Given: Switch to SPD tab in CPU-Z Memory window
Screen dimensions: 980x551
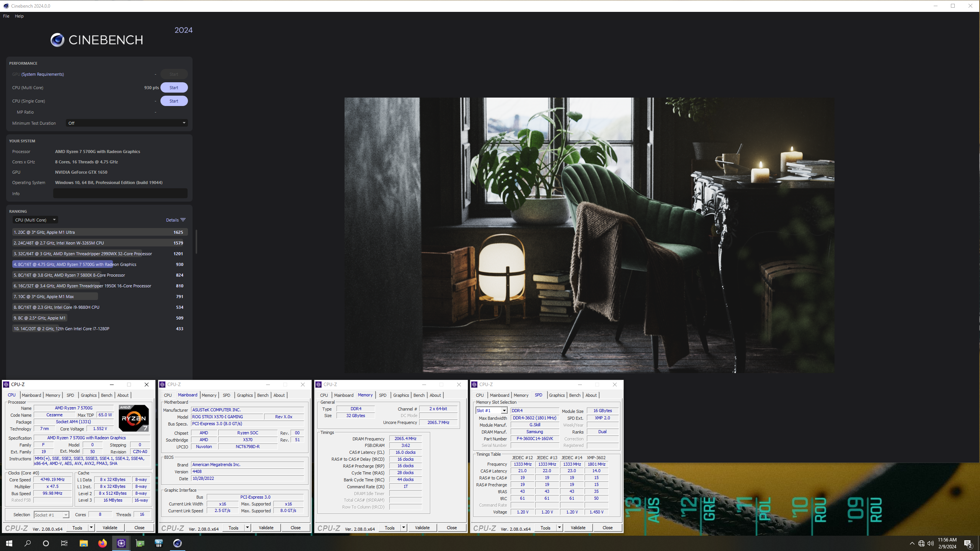Looking at the screenshot, I should [382, 395].
